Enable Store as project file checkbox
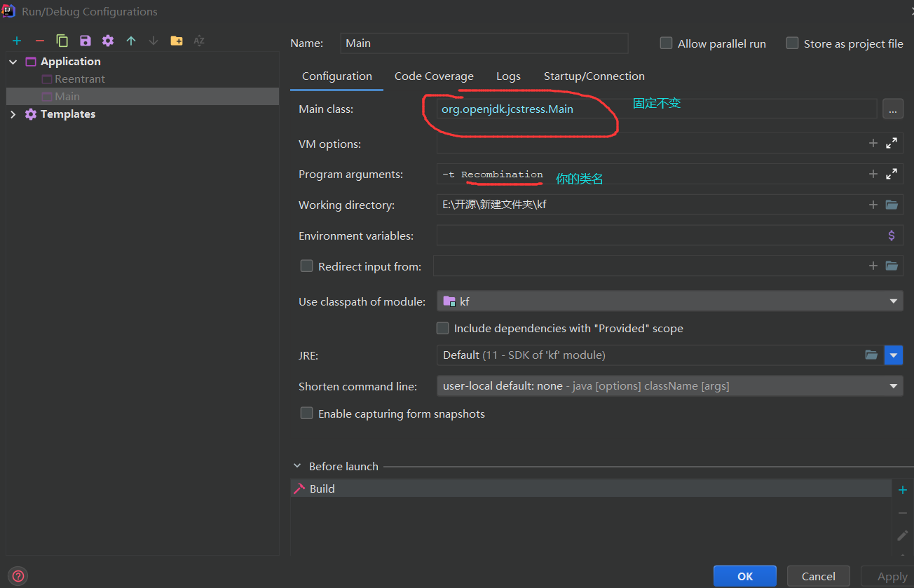This screenshot has height=588, width=914. click(x=793, y=43)
